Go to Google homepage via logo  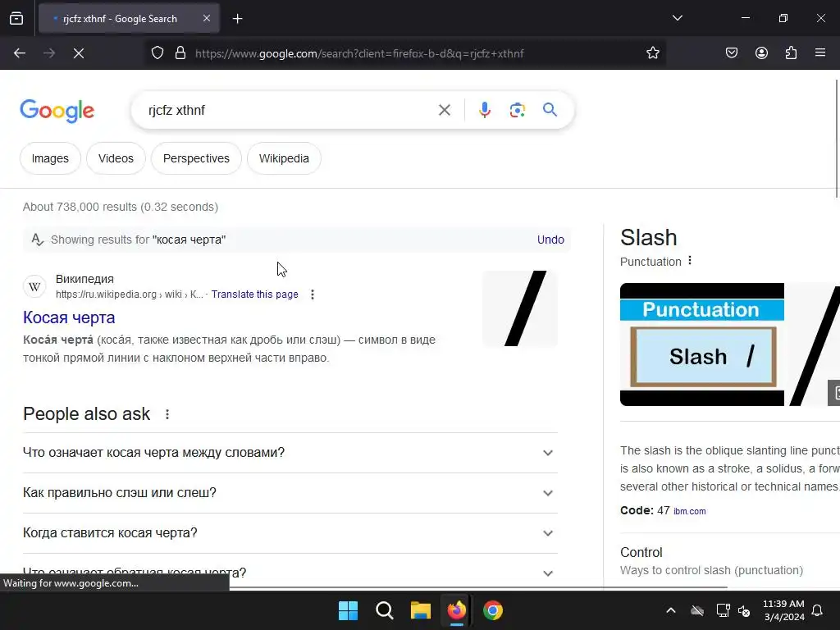coord(57,111)
